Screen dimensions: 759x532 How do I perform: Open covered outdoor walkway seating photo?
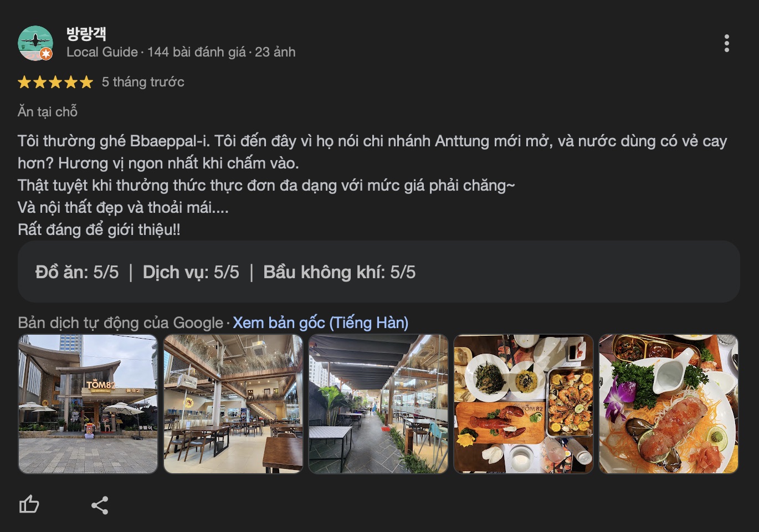click(x=378, y=404)
